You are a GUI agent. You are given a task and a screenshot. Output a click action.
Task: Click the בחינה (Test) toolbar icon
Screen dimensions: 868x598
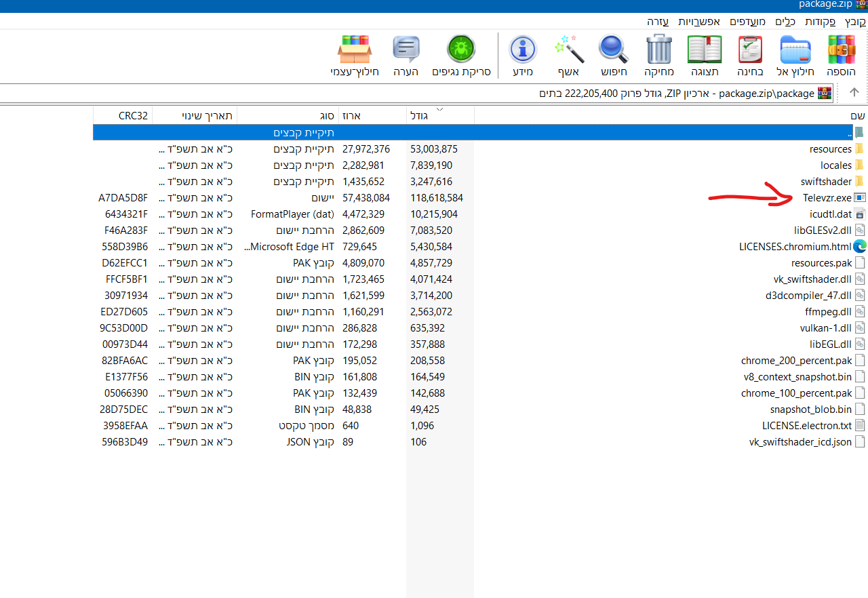tap(750, 50)
